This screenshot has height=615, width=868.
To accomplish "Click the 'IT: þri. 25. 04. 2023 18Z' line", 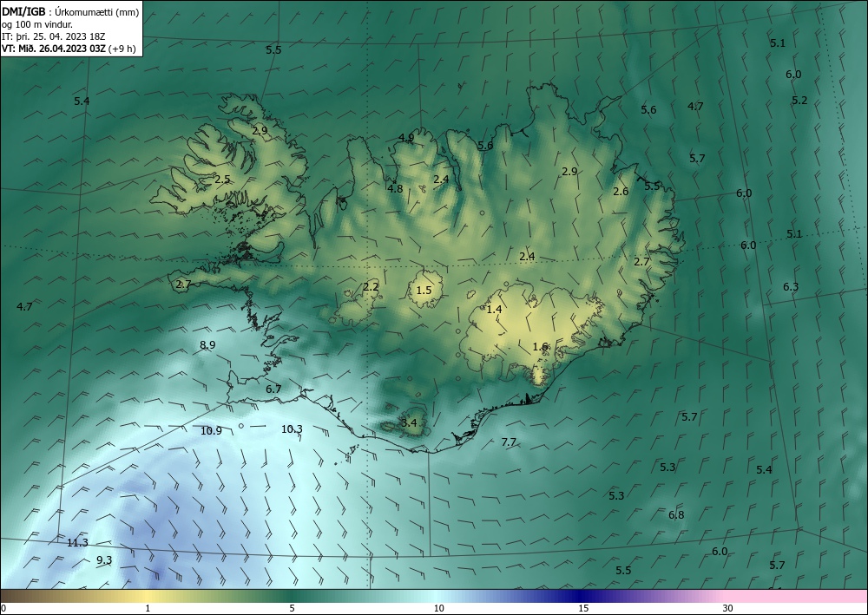I will click(54, 36).
